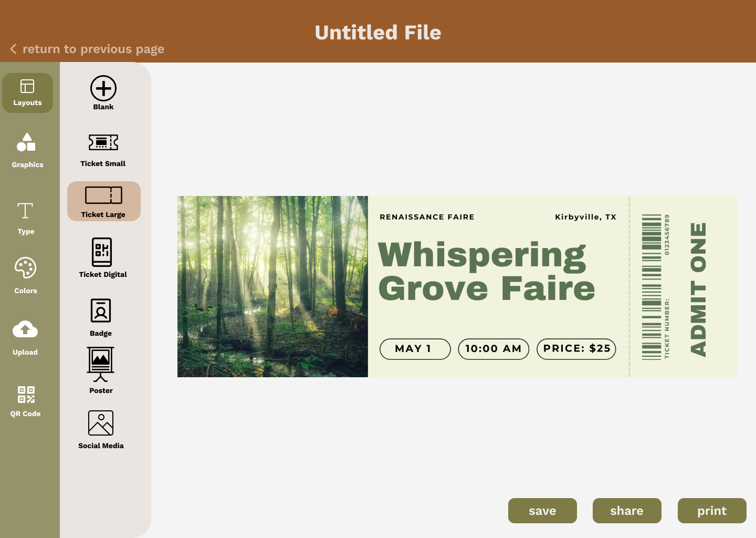This screenshot has width=756, height=538.
Task: Choose the Badge layout icon
Action: click(101, 311)
